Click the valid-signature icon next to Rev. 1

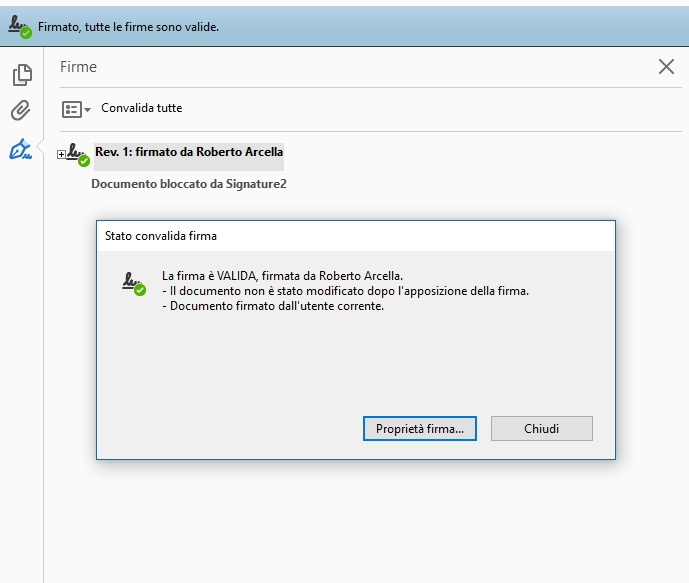(x=77, y=154)
